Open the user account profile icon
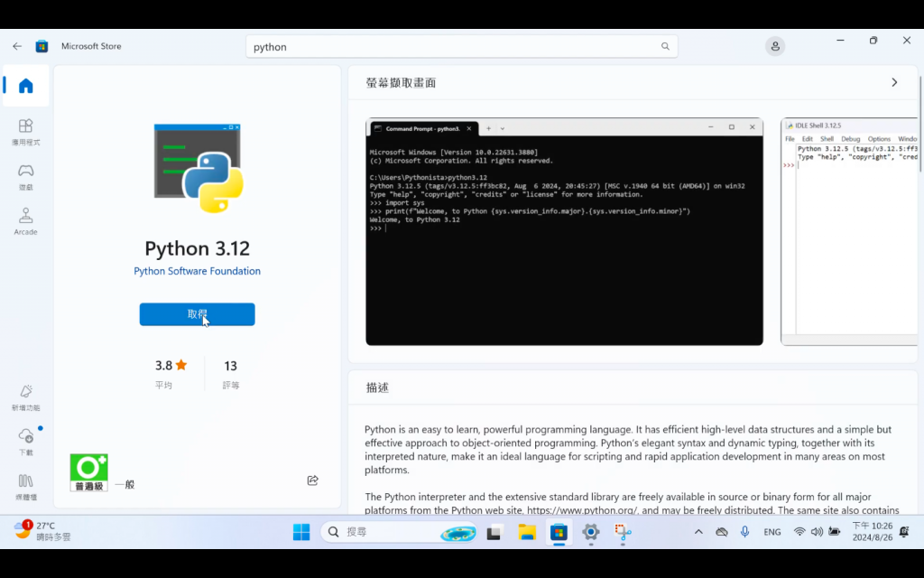This screenshot has height=578, width=924. (775, 46)
